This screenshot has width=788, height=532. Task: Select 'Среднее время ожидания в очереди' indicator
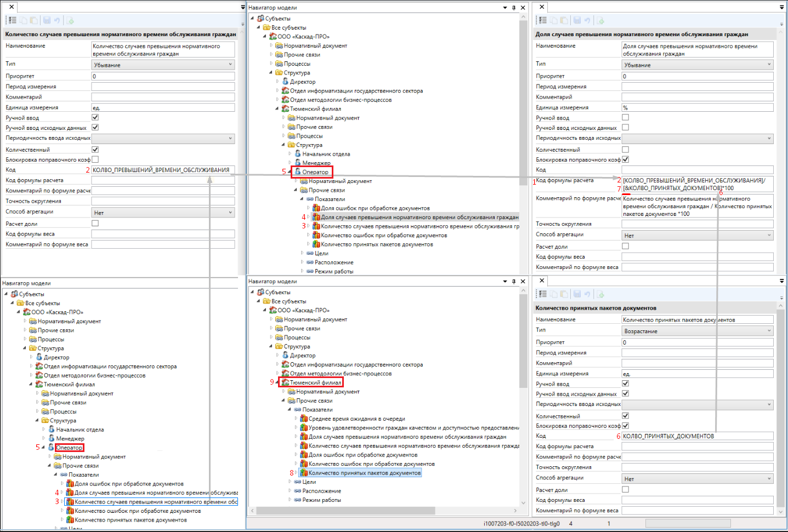tap(356, 419)
